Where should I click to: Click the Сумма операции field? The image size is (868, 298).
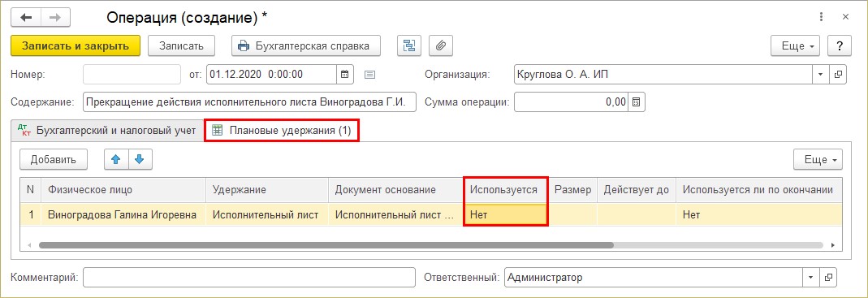[x=572, y=102]
